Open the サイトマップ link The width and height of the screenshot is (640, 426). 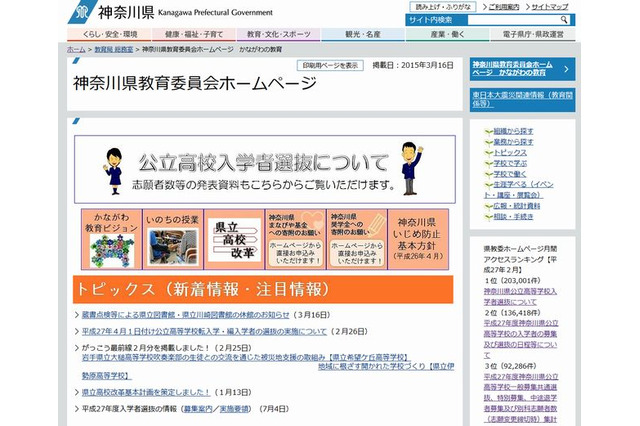(549, 7)
